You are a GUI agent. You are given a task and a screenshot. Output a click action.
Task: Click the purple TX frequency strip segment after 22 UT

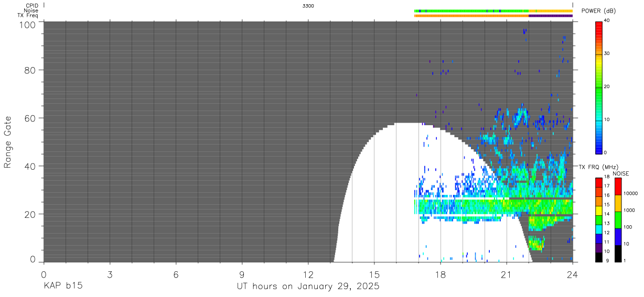coord(551,16)
